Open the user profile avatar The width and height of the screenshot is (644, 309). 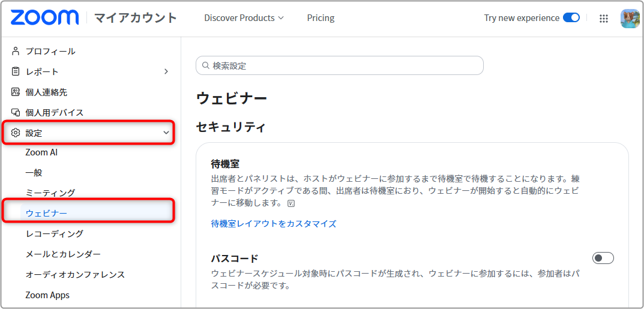tap(630, 19)
